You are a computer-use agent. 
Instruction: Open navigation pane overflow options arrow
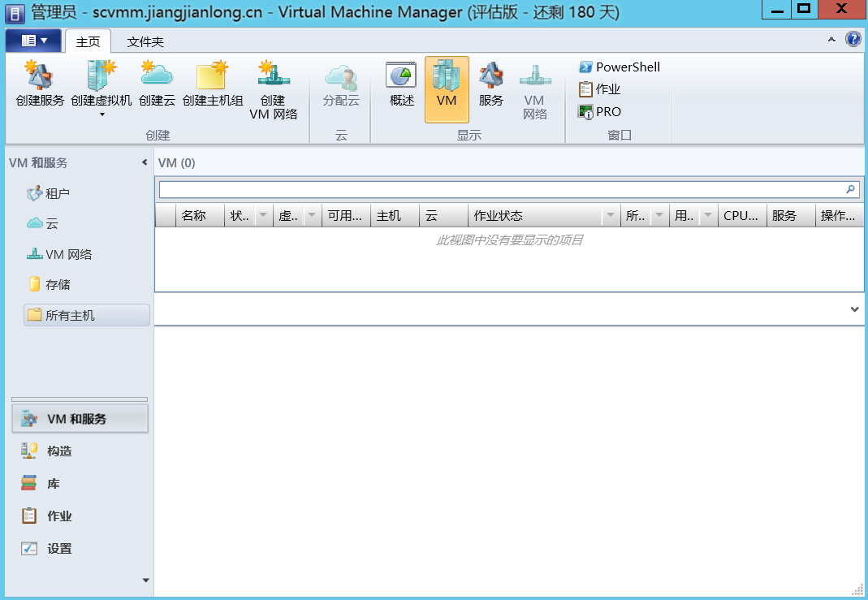click(x=146, y=580)
